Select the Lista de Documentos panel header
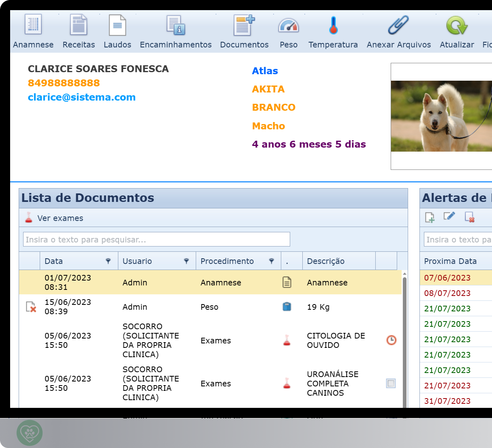This screenshot has width=492, height=448. click(88, 198)
